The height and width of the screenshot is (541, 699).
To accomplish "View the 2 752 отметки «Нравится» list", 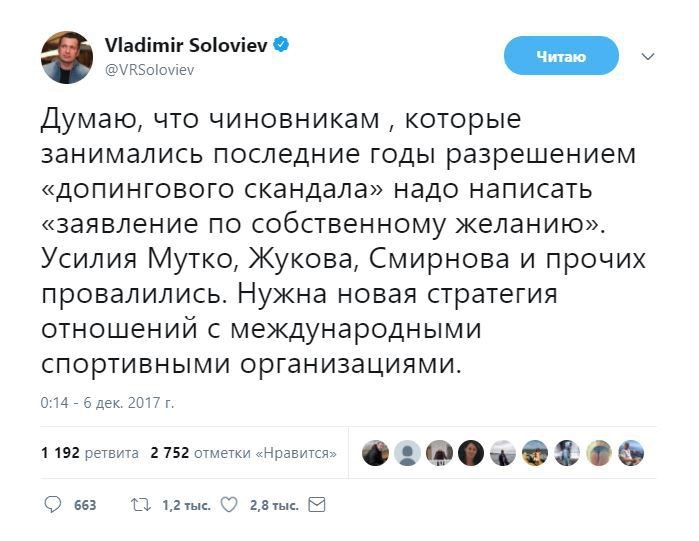I will click(243, 452).
